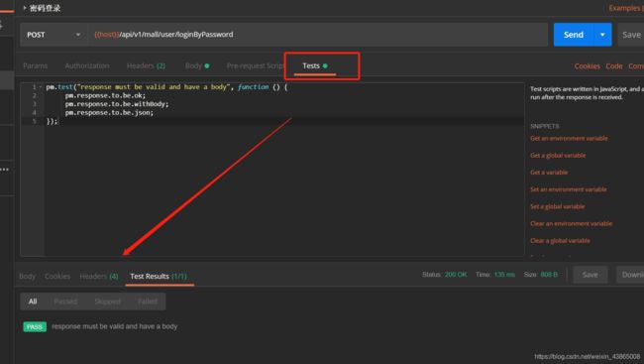644x364 pixels.
Task: Open the POST method dropdown
Action: tap(54, 35)
